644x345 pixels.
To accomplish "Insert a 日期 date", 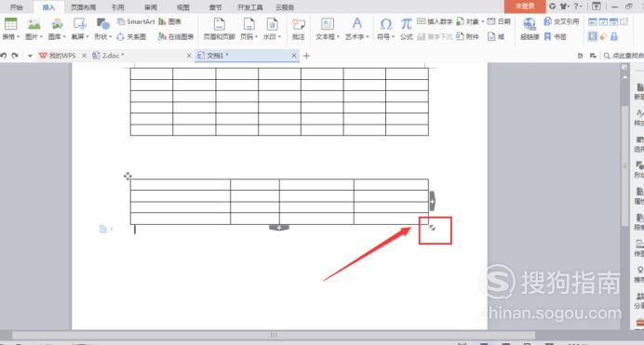I will (x=499, y=21).
